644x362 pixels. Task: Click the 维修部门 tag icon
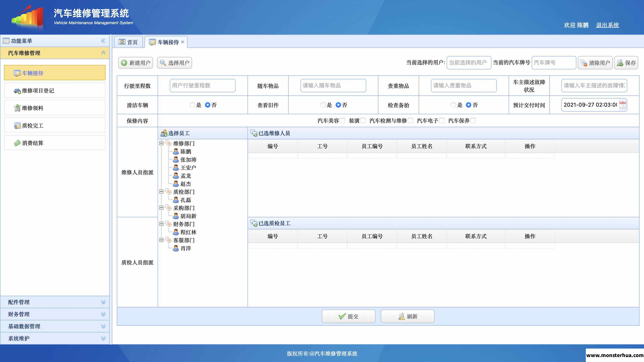(168, 143)
